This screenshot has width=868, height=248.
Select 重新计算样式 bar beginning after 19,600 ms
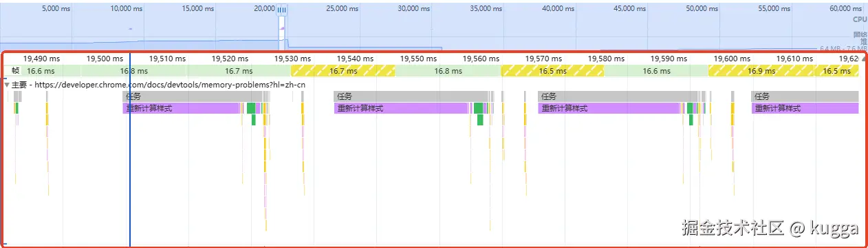pyautogui.click(x=805, y=108)
